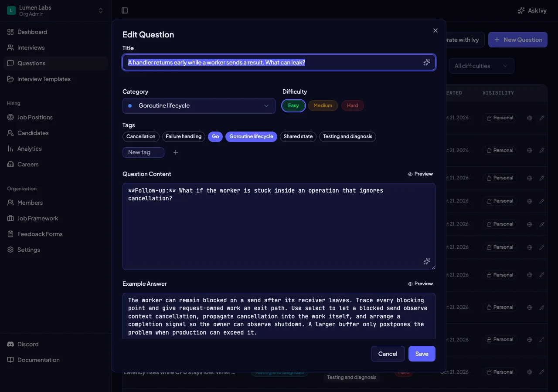Click the New tag input field
Image resolution: width=558 pixels, height=392 pixels.
click(x=143, y=152)
